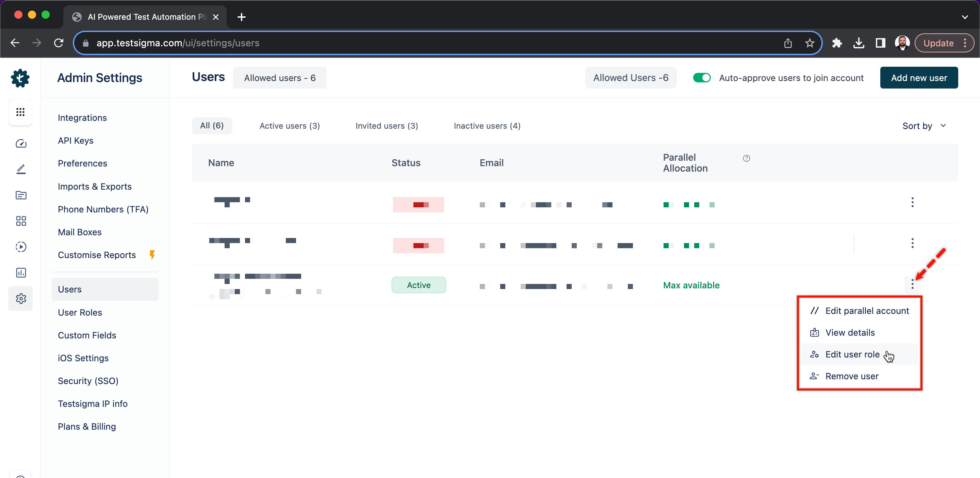Viewport: 980px width, 478px height.
Task: Click the Status column header
Action: [406, 163]
